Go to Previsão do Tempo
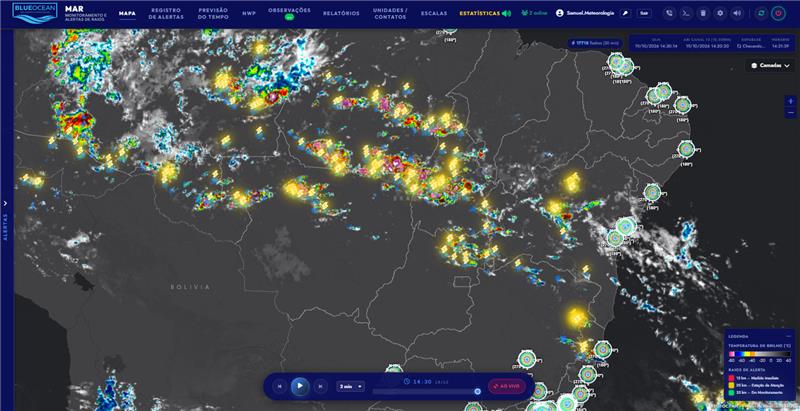Image resolution: width=800 pixels, height=411 pixels. [x=213, y=13]
